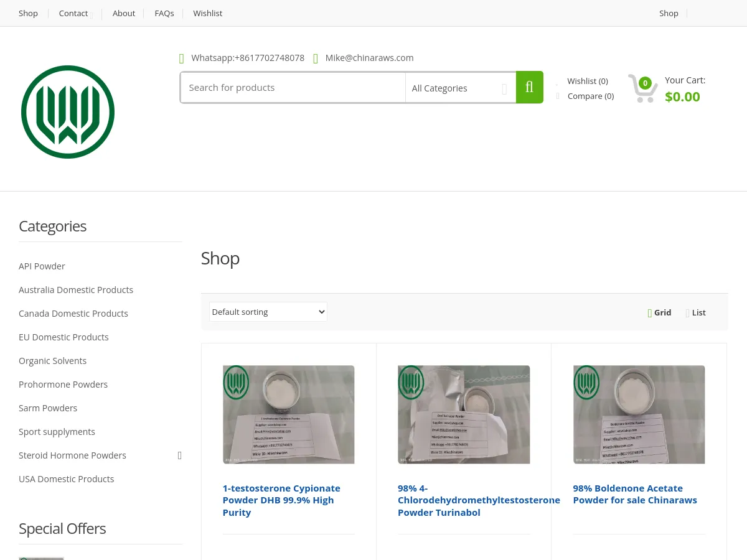Open the All Categories dropdown arrow

(x=504, y=88)
